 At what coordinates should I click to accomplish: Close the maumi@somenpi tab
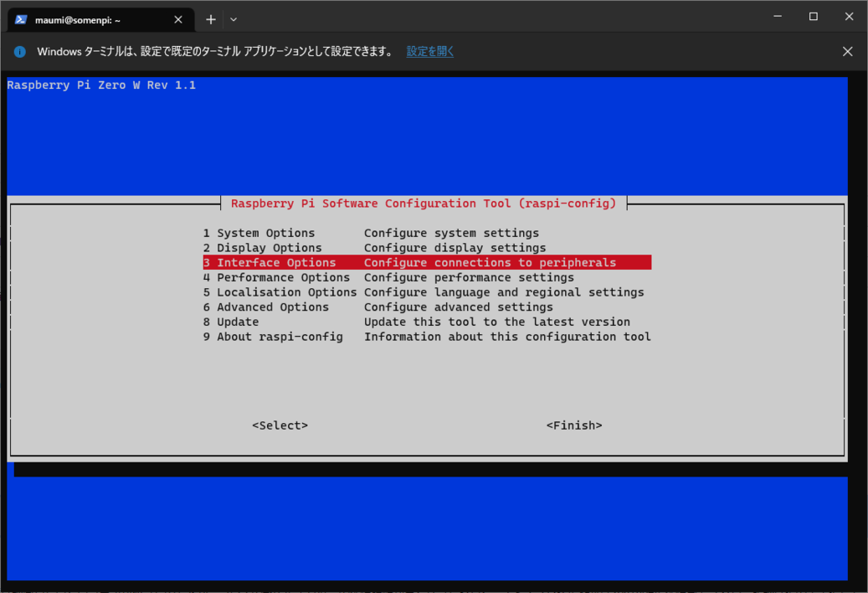pos(178,20)
